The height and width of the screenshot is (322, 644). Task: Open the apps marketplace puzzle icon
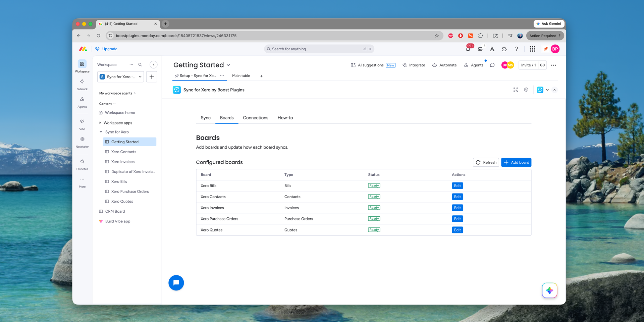(x=504, y=49)
